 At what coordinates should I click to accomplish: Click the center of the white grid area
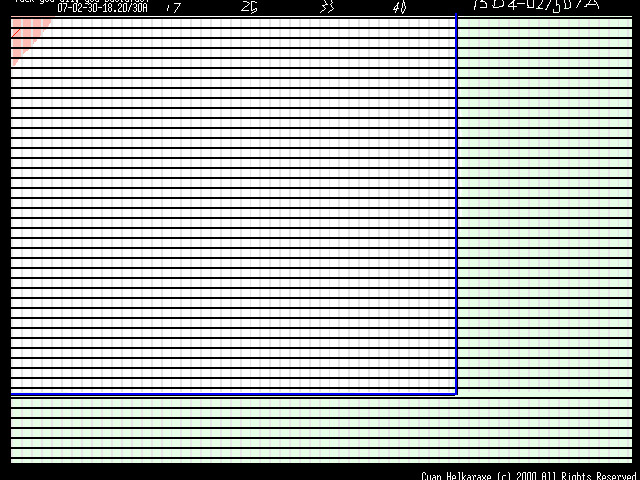click(x=233, y=205)
